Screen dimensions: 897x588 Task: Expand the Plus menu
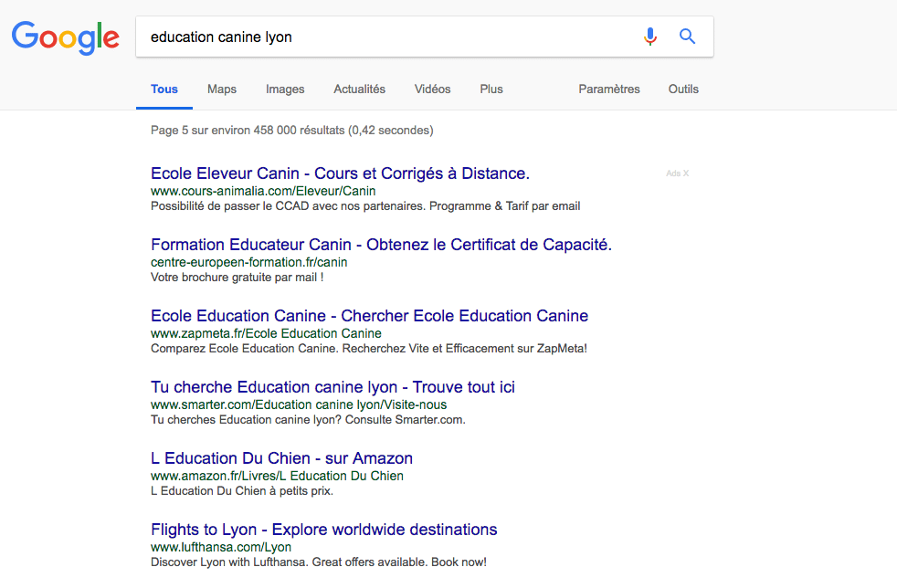pyautogui.click(x=491, y=89)
